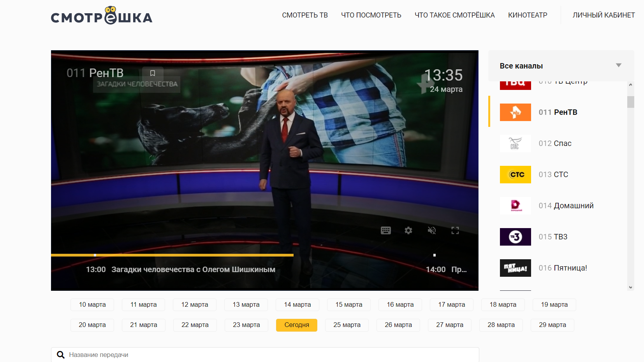Go to Личный кабинет
This screenshot has height=362, width=644.
pos(604,15)
